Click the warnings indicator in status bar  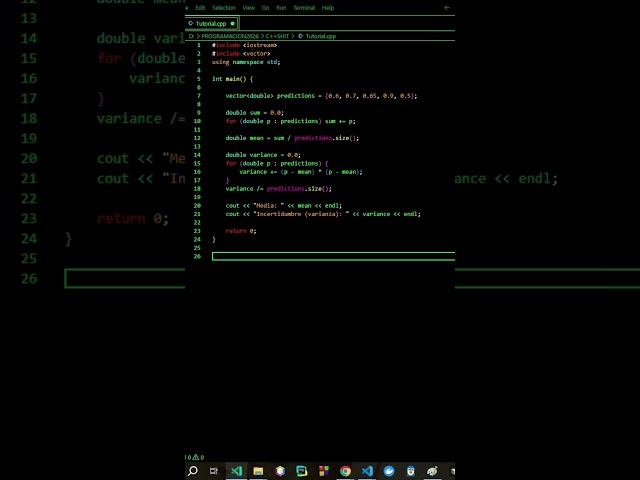198,457
